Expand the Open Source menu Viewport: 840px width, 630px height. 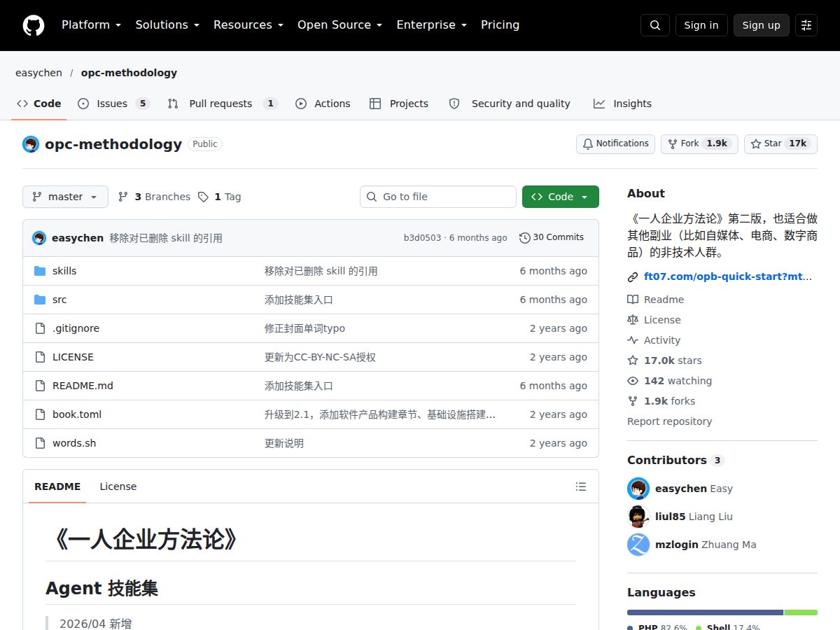click(340, 25)
